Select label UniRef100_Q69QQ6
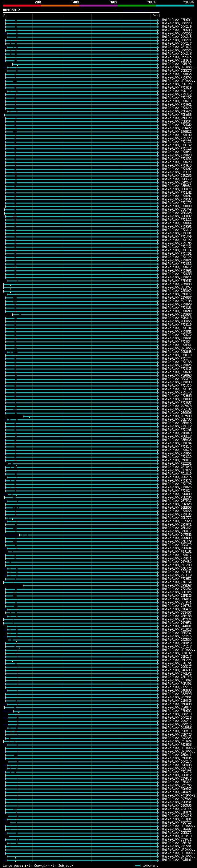 (177, 412)
